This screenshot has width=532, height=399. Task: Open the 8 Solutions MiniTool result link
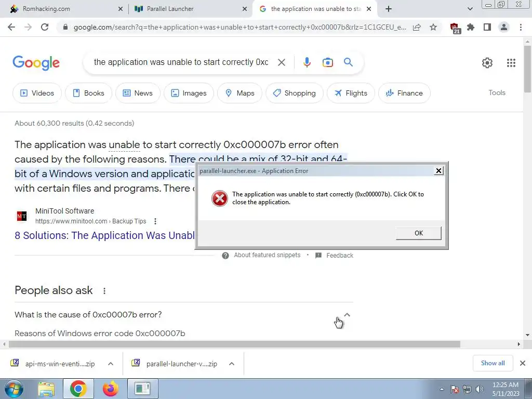(104, 235)
